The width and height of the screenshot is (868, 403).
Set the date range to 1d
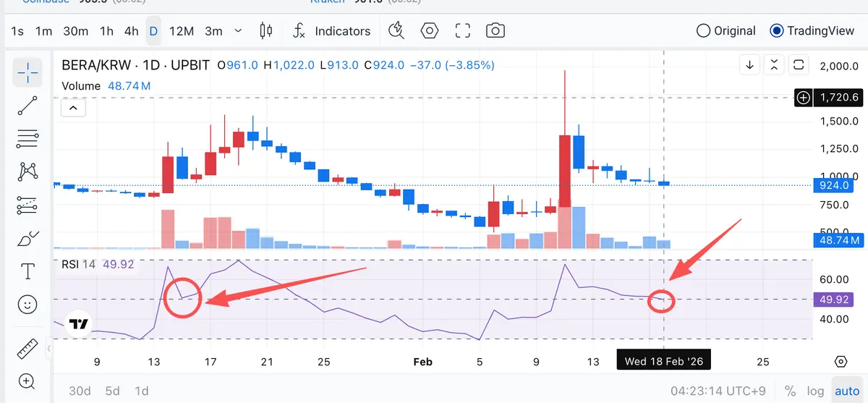(x=142, y=391)
